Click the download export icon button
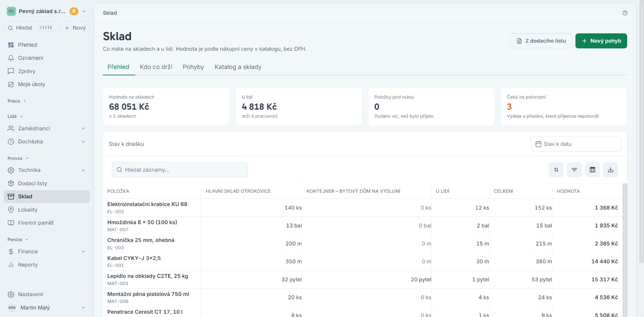Viewport: 644px width, 317px height. point(610,170)
